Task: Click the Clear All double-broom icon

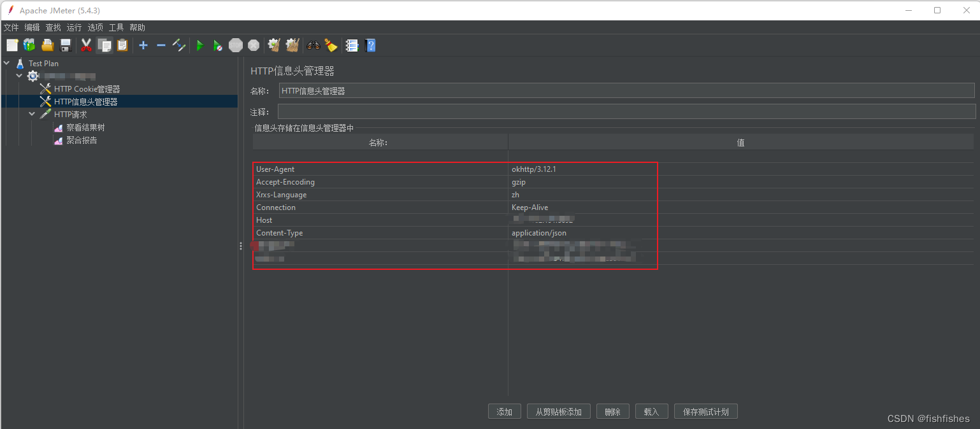Action: (292, 45)
